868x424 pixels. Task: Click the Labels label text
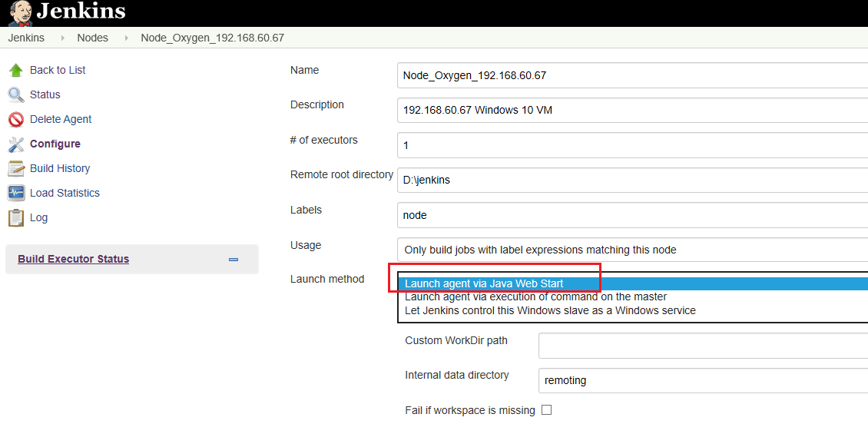click(x=306, y=210)
